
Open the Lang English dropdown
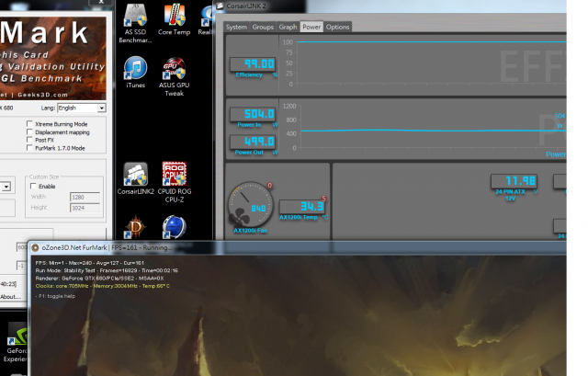click(x=82, y=108)
